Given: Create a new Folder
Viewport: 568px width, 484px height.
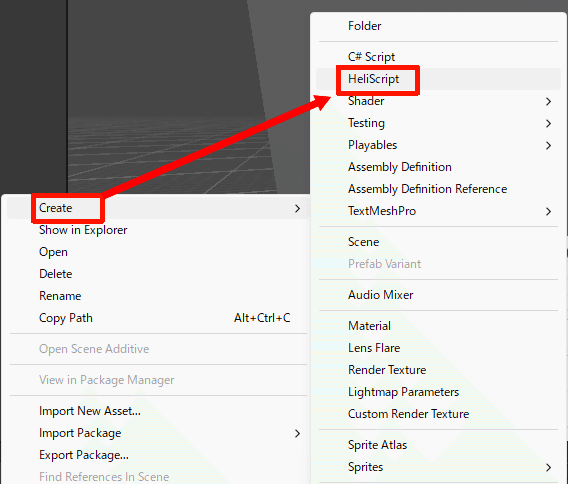Looking at the screenshot, I should (x=364, y=26).
